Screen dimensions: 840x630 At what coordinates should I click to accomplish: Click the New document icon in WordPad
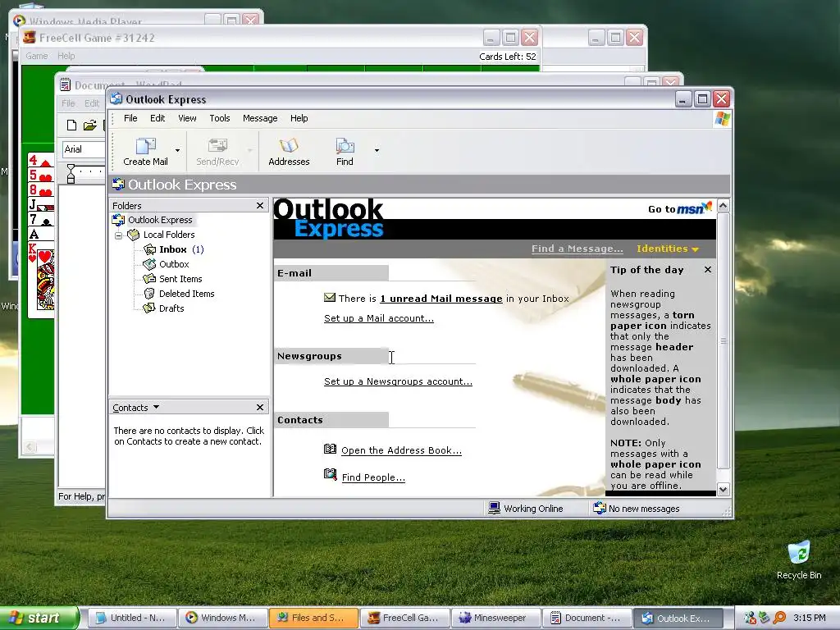(x=71, y=126)
